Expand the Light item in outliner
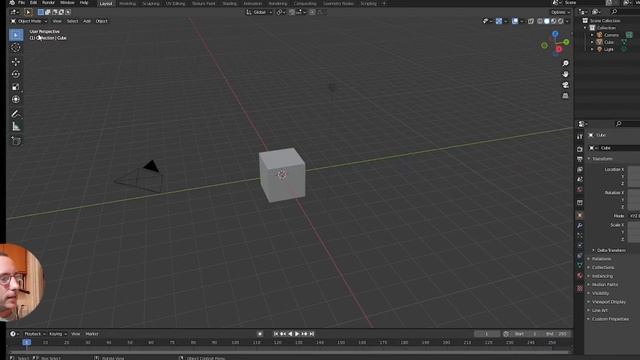The height and width of the screenshot is (360, 640). [592, 49]
